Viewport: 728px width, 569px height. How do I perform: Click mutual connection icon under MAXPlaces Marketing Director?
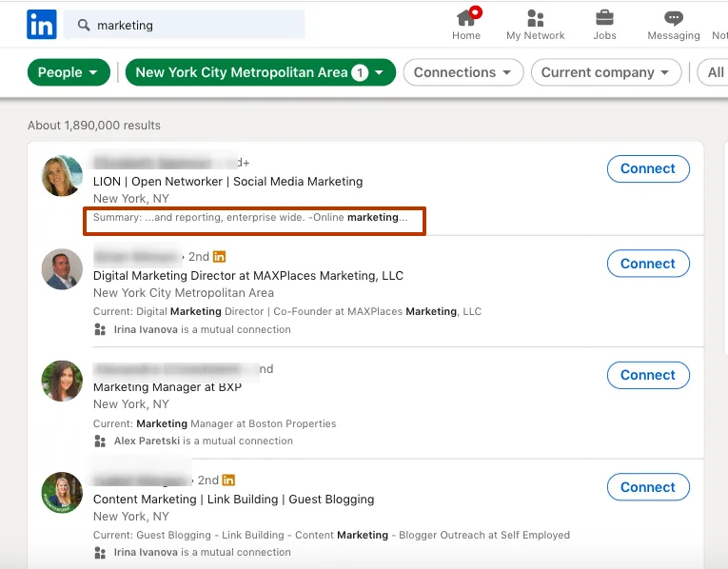[x=100, y=329]
